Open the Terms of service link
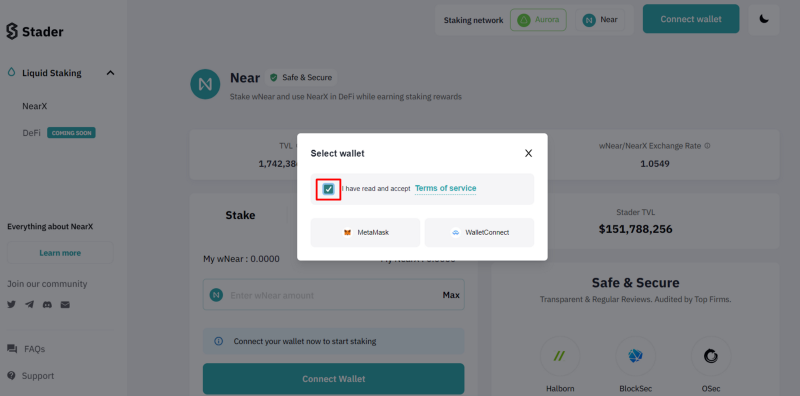800x396 pixels. [445, 188]
